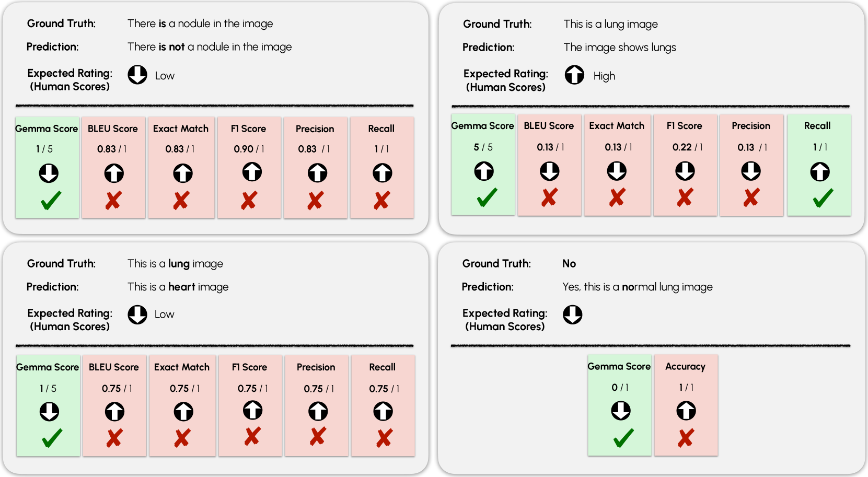Screen dimensions: 868x477
Task: Click the down arrow under Exact Match 0.13 / 1
Action: click(617, 171)
